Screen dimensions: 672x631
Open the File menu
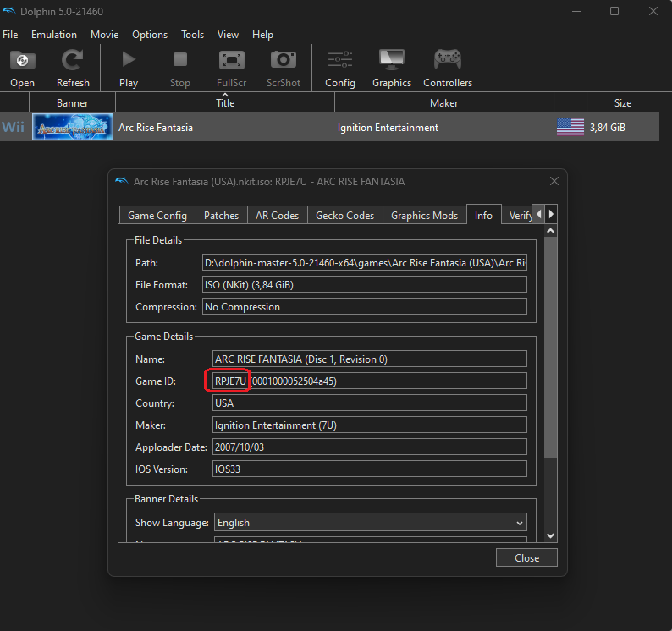(10, 35)
